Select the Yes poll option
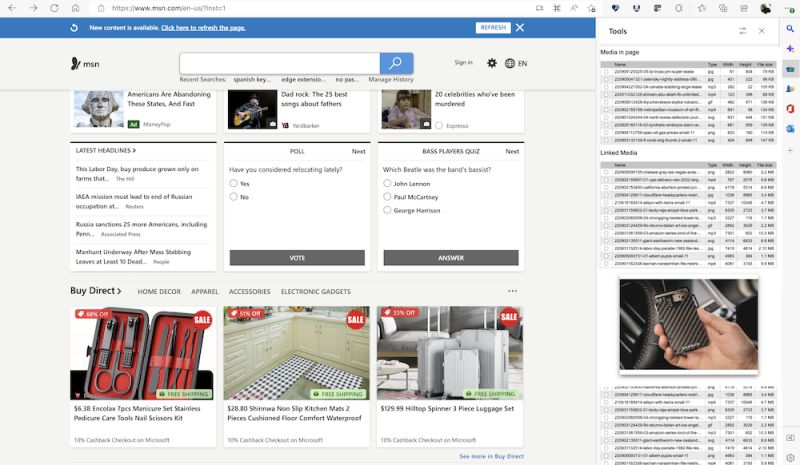The width and height of the screenshot is (800, 465). [x=233, y=183]
